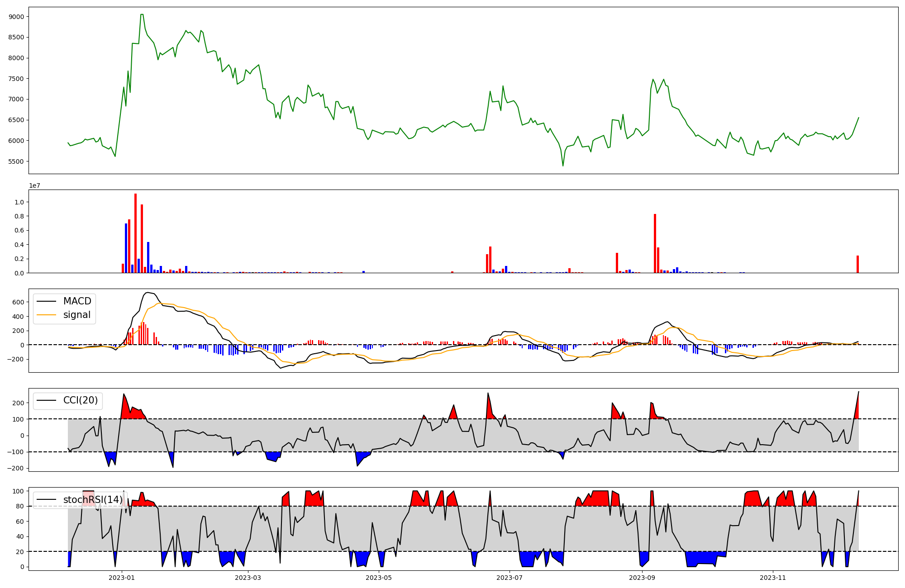The width and height of the screenshot is (905, 588).
Task: Click the 2023-09 date tick label
Action: point(642,578)
